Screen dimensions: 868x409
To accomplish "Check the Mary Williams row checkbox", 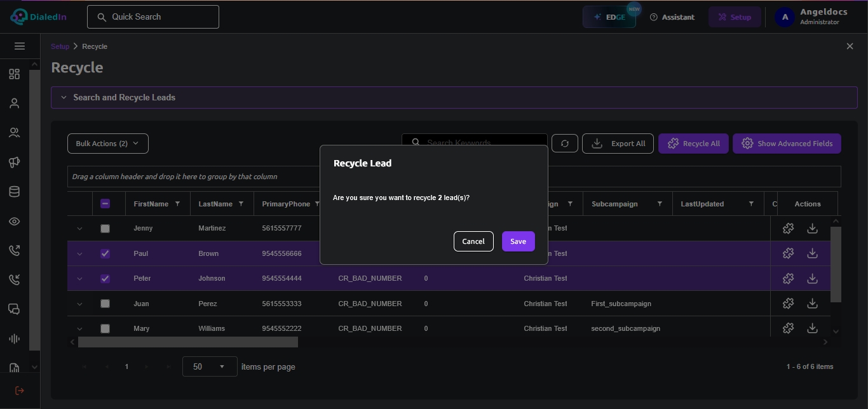I will [x=105, y=328].
